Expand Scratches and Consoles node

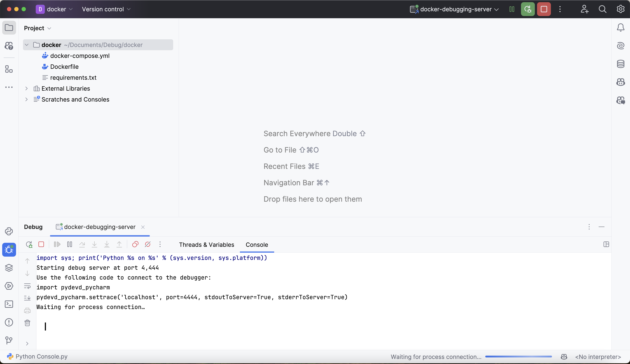point(26,99)
